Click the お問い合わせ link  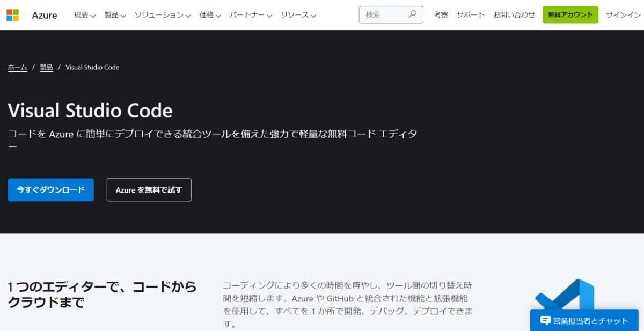coord(514,15)
